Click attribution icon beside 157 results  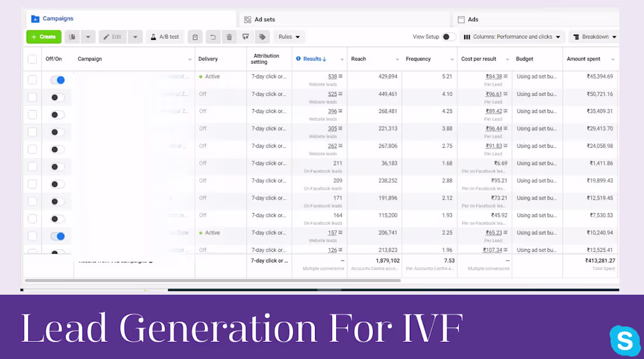tap(341, 233)
